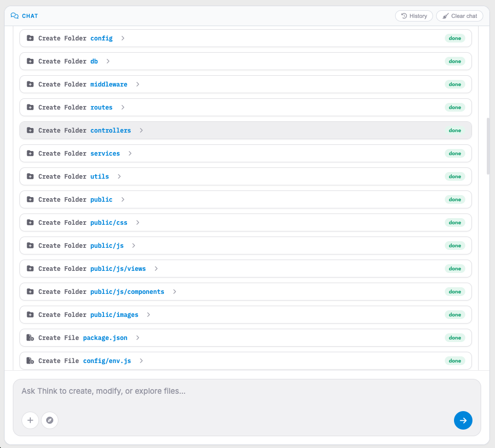
Task: Open the services folder link
Action: pos(105,153)
